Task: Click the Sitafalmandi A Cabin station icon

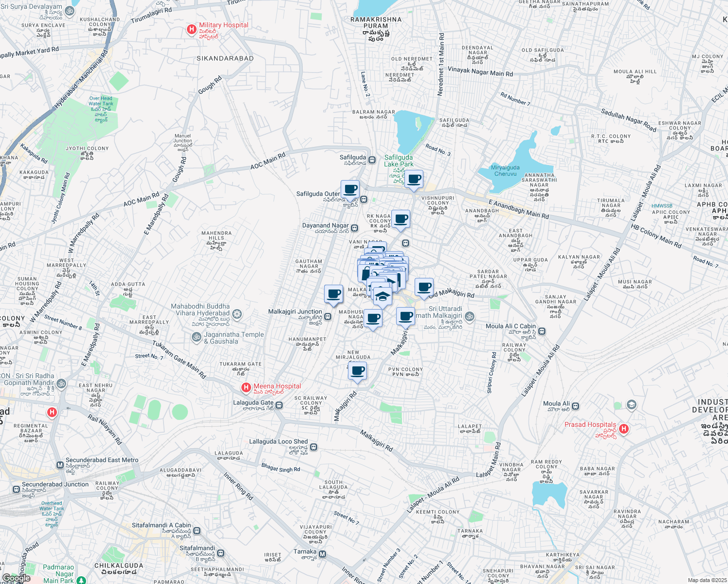Action: pyautogui.click(x=197, y=530)
